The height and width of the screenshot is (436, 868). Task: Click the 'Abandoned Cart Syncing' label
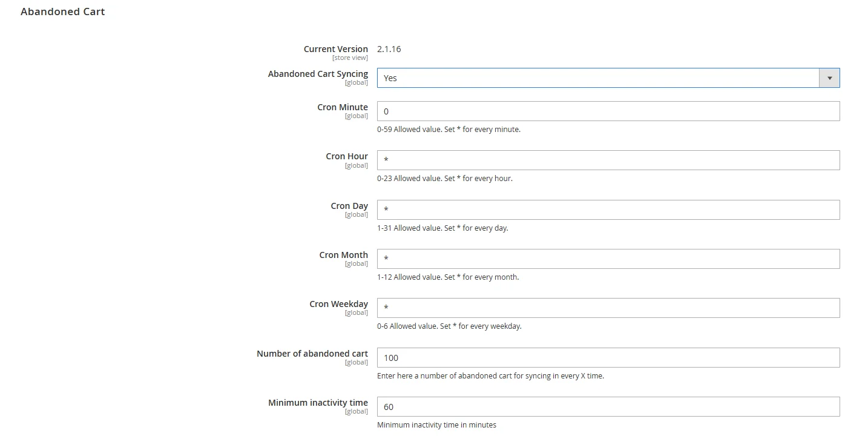pyautogui.click(x=318, y=74)
